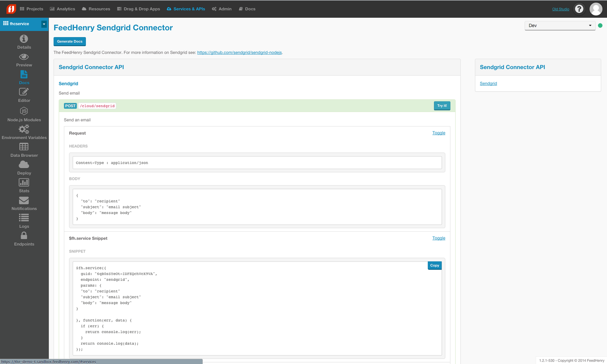Open Environment Variables gears icon

click(24, 129)
